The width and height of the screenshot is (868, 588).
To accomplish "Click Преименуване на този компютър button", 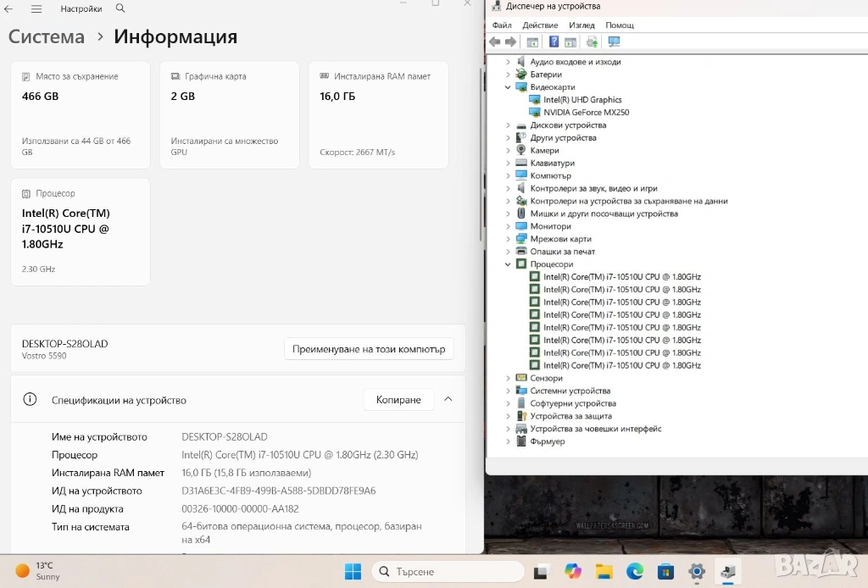I will pos(369,349).
